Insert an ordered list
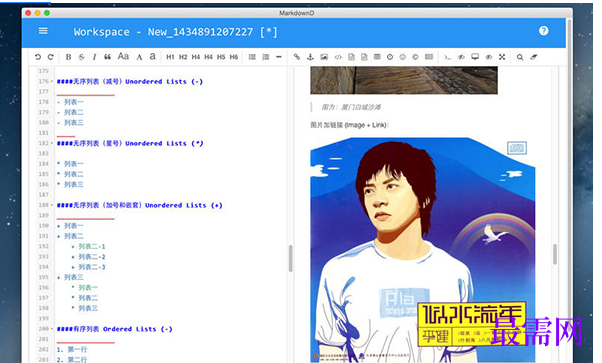 [265, 57]
